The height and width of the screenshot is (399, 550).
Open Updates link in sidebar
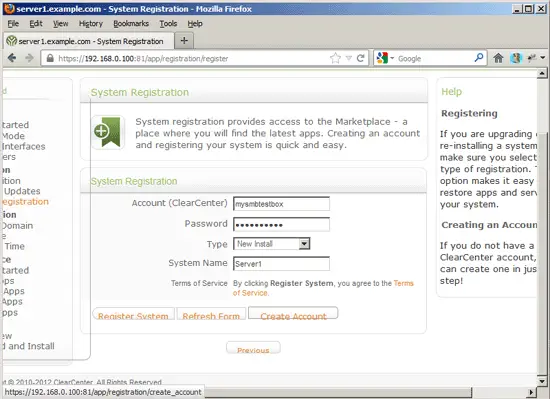click(22, 191)
